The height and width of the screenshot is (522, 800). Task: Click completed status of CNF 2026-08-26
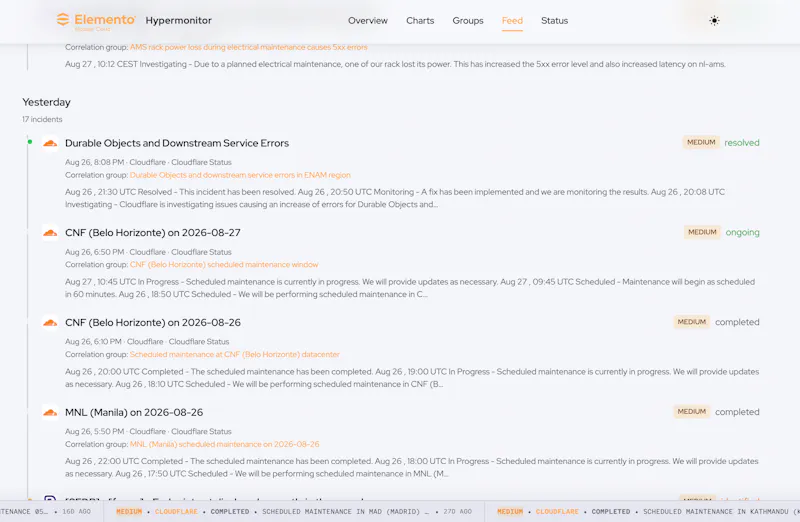click(x=737, y=322)
